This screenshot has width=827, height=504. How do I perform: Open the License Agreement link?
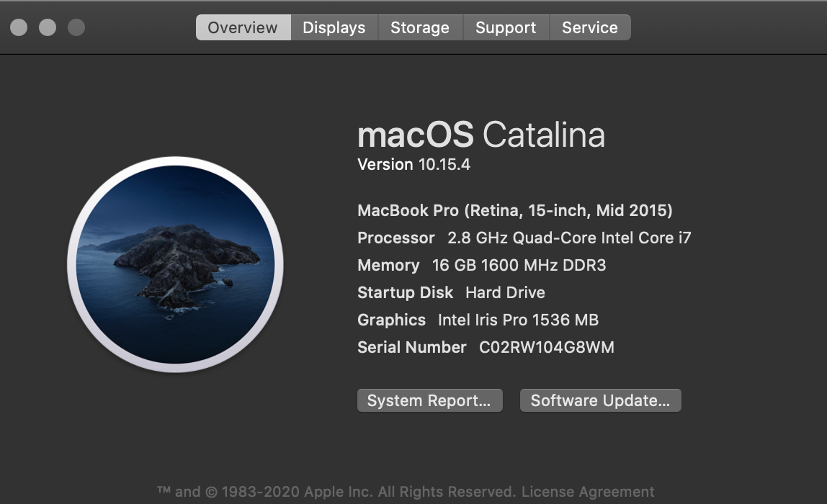pos(588,492)
